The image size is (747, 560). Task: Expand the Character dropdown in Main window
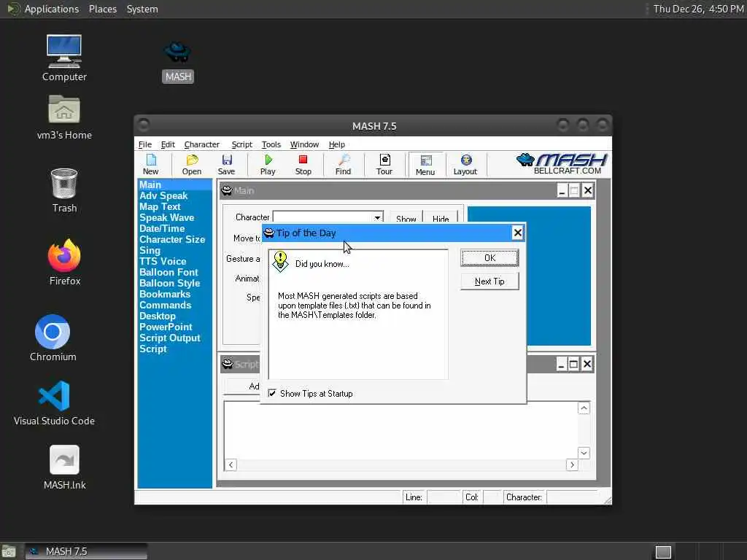(377, 217)
